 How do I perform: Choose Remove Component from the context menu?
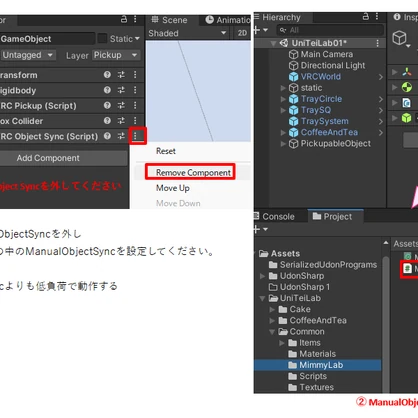tap(193, 173)
